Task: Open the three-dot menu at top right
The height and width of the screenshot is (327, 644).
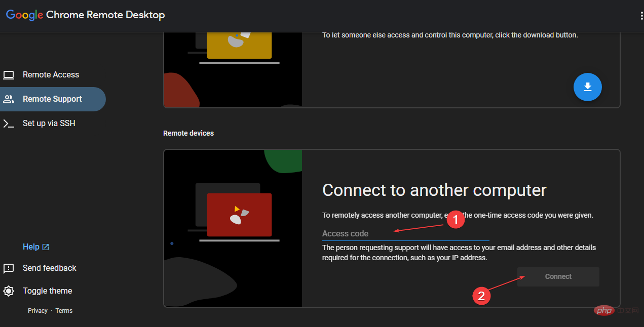Action: (x=641, y=16)
